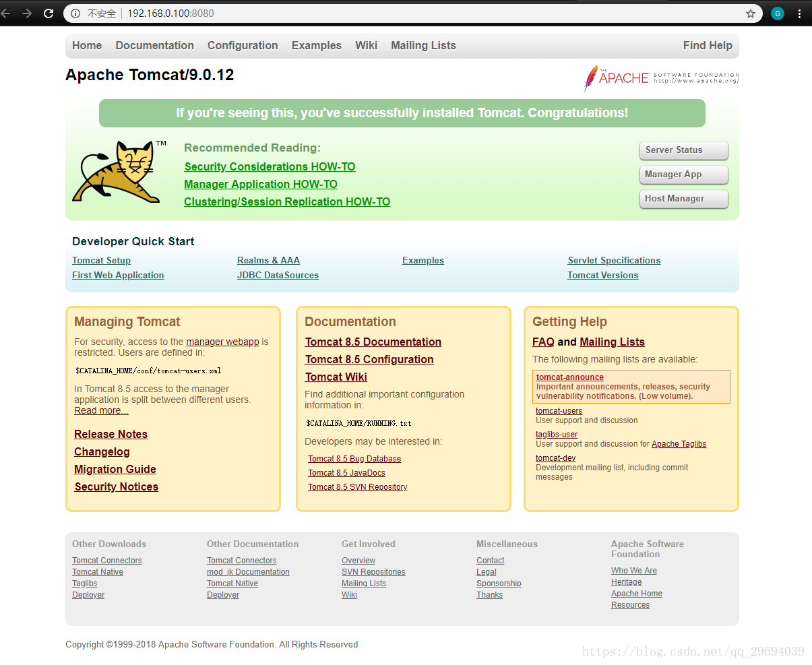Open Tomcat 8.5 Configuration link

(x=369, y=360)
